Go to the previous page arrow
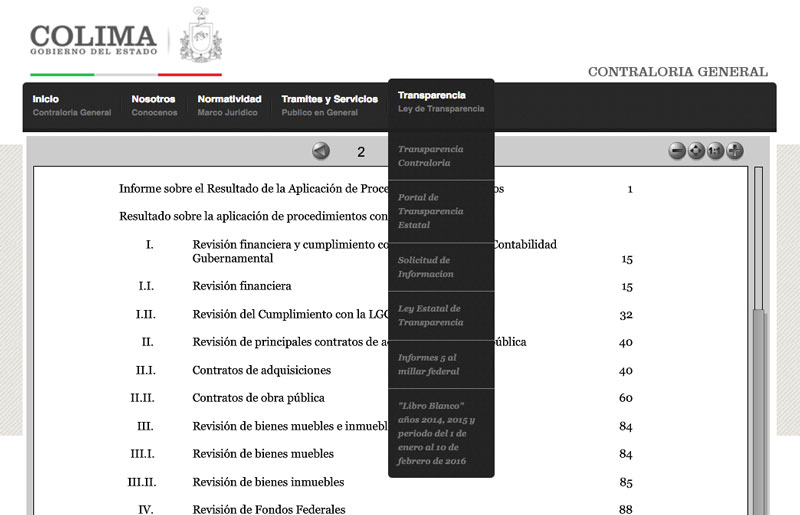Viewport: 800px width, 515px height. [x=321, y=151]
